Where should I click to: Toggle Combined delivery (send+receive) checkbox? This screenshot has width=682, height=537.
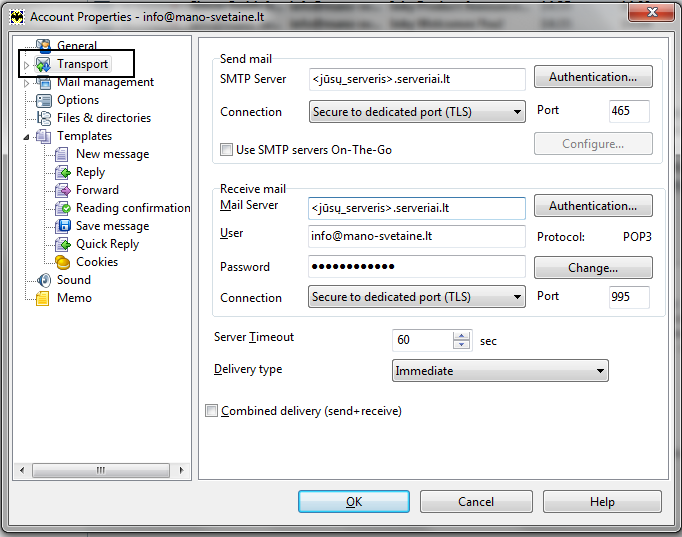(211, 411)
